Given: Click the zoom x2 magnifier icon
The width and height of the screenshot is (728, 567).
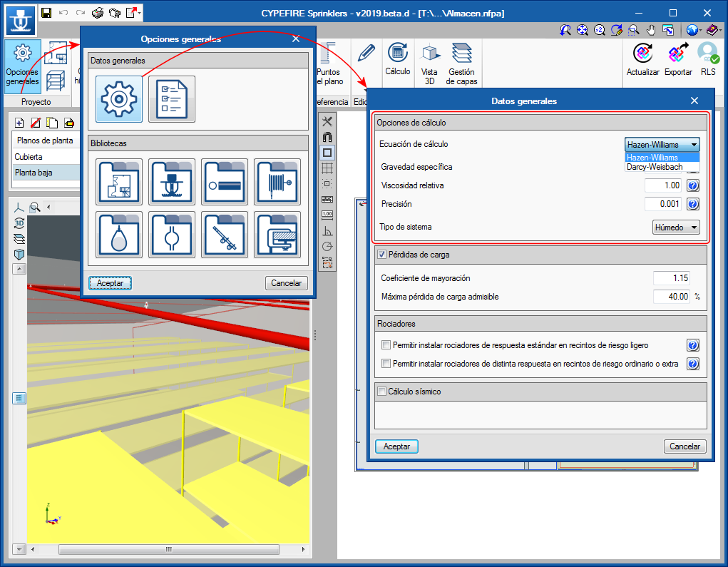Looking at the screenshot, I should click(x=600, y=30).
